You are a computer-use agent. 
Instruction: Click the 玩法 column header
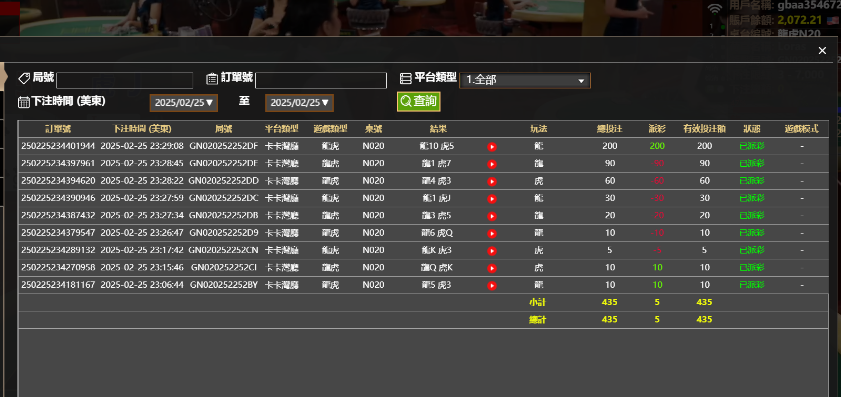[538, 129]
